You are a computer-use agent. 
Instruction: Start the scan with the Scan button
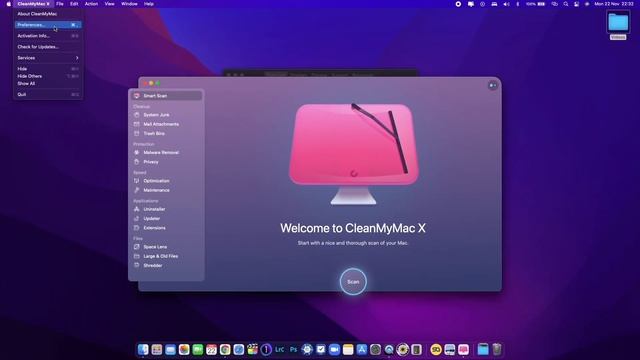tap(353, 282)
